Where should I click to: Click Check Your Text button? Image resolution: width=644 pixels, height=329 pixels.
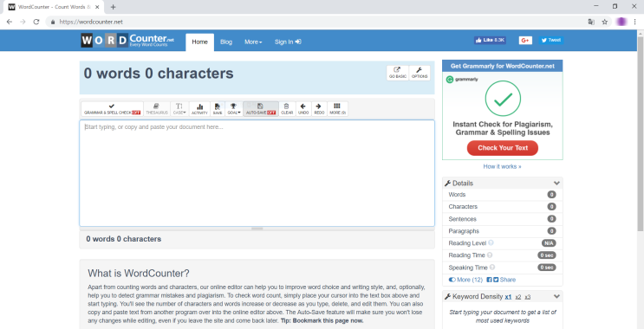click(503, 148)
